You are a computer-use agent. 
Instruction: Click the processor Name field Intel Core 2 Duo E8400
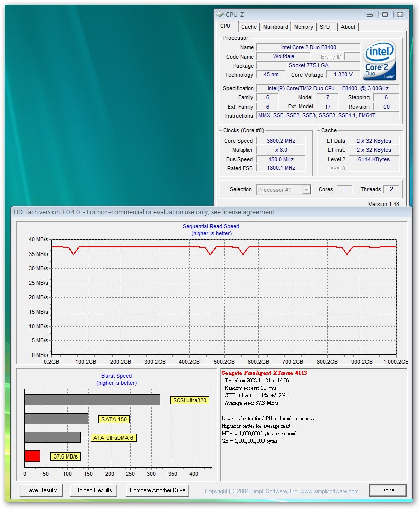pos(308,47)
